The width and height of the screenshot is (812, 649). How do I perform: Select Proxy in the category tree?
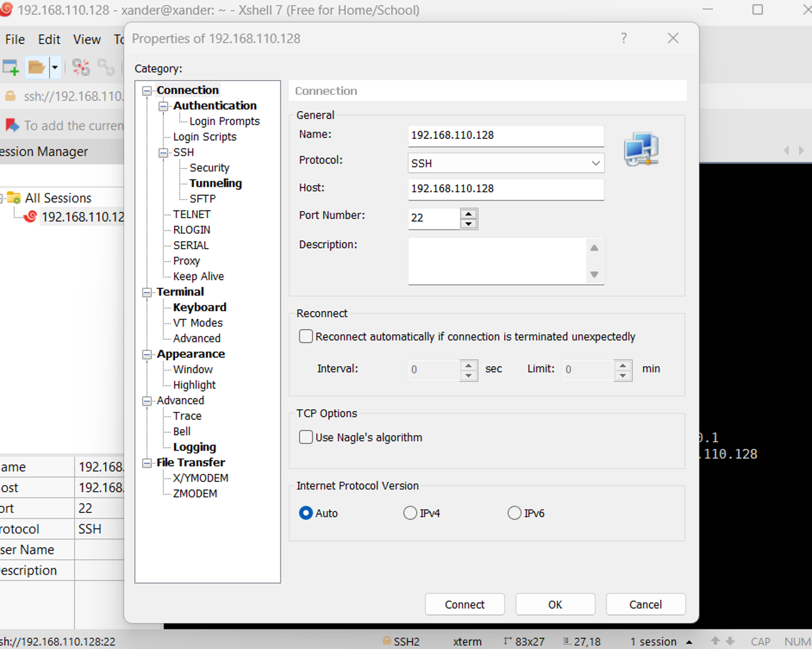(x=186, y=261)
